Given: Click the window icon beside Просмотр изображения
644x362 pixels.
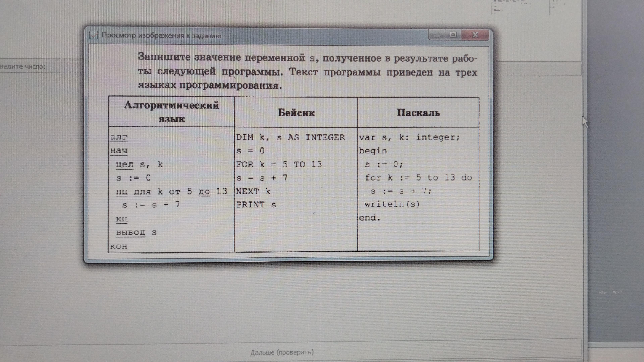Looking at the screenshot, I should coord(94,35).
